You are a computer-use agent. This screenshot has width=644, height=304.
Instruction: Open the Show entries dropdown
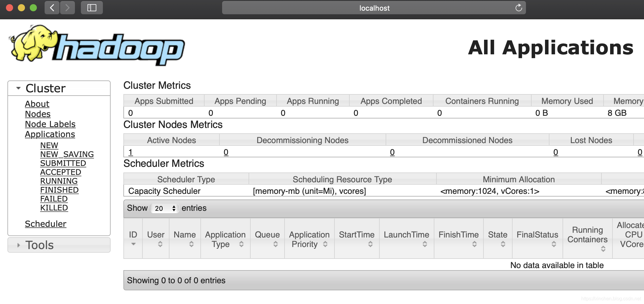164,208
